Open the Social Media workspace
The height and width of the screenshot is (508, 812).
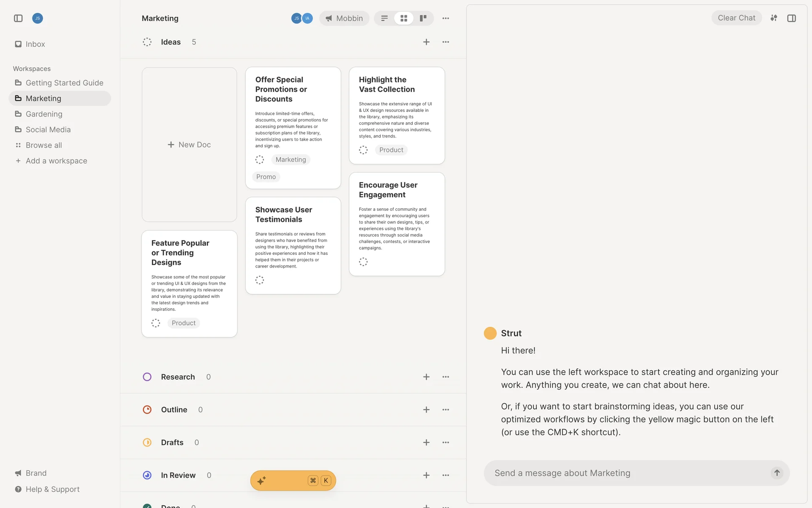[48, 130]
